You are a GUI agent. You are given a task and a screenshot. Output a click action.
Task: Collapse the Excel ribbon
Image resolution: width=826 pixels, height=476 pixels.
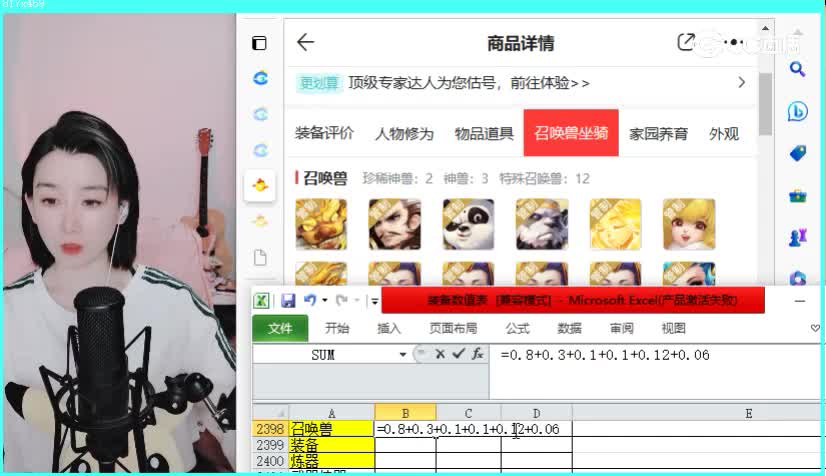pyautogui.click(x=815, y=328)
